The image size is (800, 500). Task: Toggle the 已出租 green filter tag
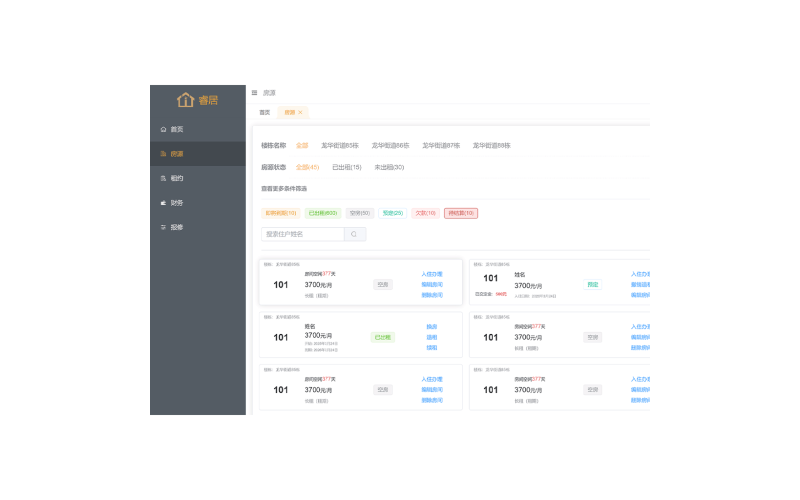[x=323, y=213]
